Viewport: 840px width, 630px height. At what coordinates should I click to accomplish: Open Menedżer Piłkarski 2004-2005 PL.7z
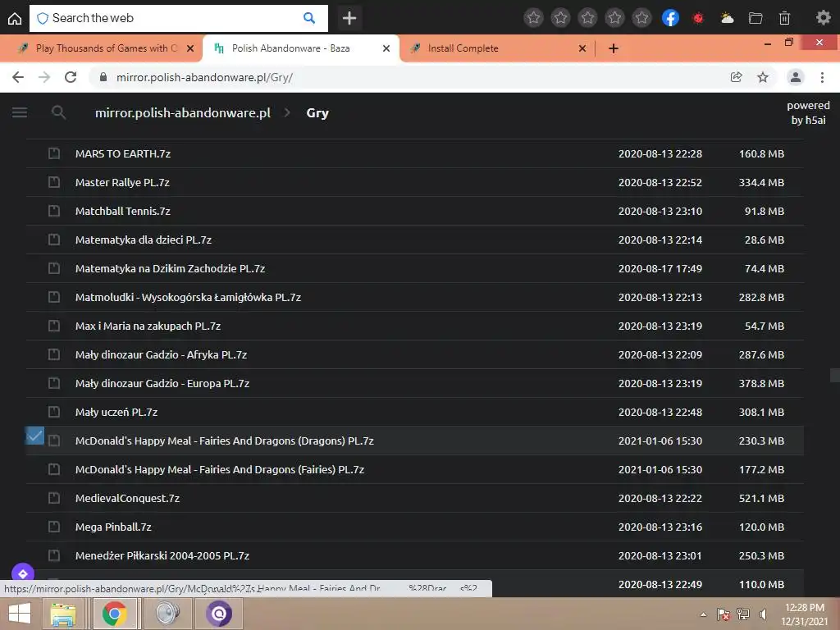(414, 555)
